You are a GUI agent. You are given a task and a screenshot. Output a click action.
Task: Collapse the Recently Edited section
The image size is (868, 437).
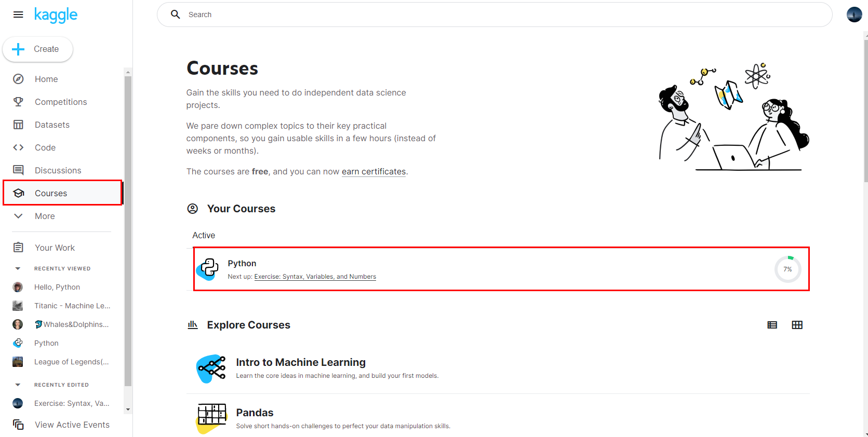point(18,385)
